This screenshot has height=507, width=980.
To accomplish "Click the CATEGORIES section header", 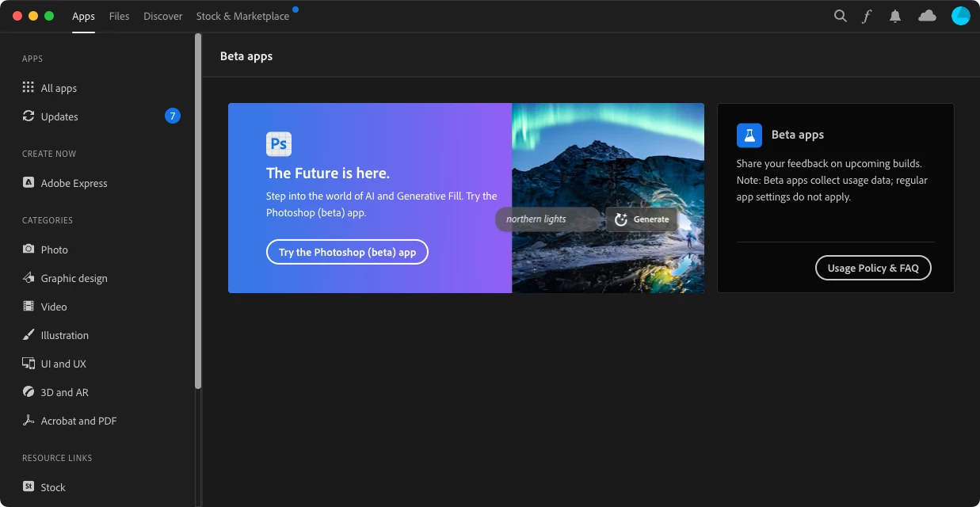I will tap(48, 220).
